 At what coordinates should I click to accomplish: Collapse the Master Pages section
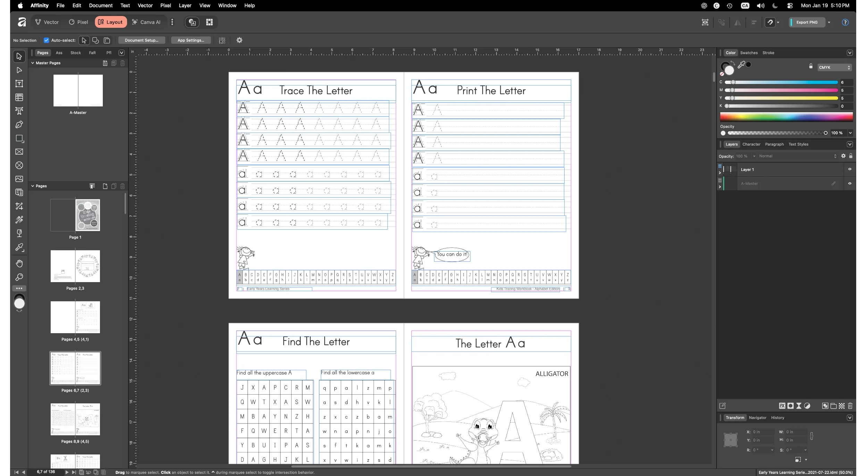(33, 63)
